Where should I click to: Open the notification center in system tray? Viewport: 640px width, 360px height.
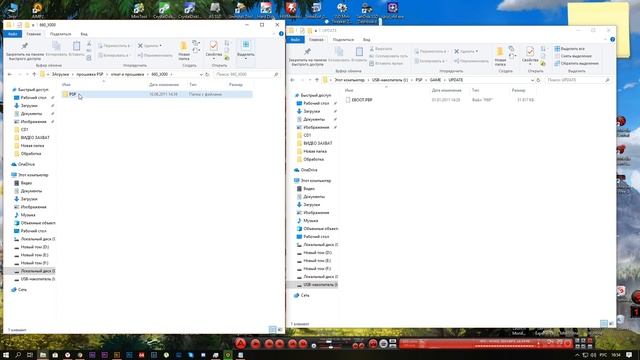point(629,355)
